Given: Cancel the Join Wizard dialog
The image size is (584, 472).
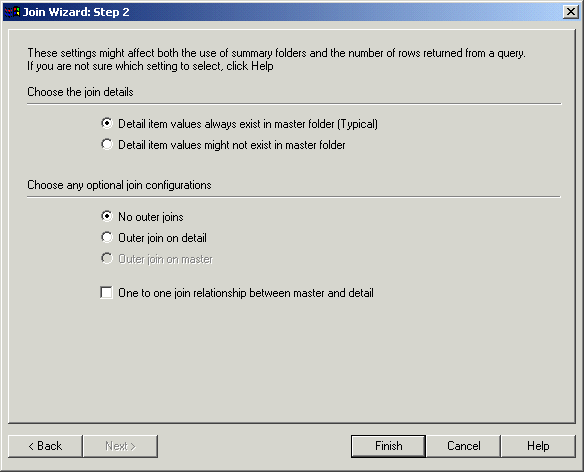Looking at the screenshot, I should tap(463, 446).
